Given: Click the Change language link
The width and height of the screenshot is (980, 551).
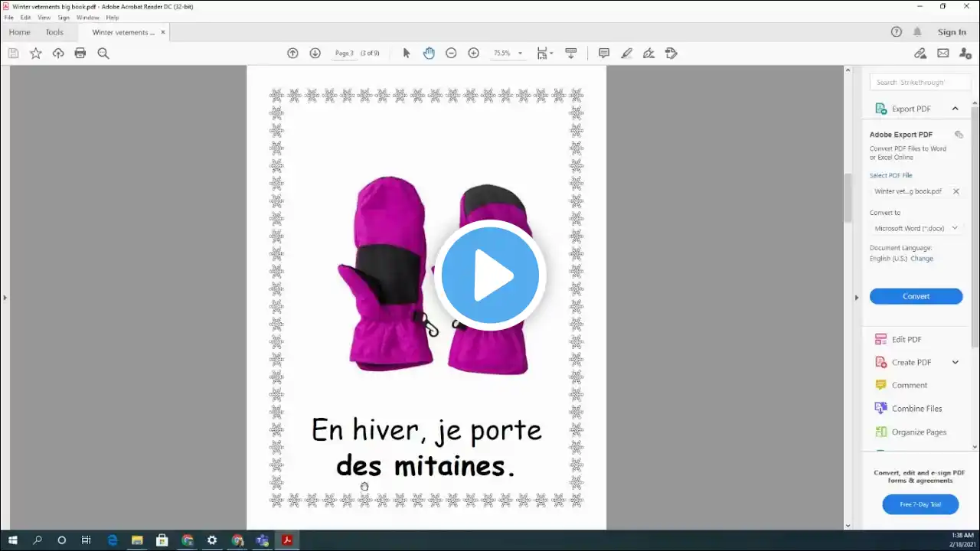Looking at the screenshot, I should tap(922, 259).
